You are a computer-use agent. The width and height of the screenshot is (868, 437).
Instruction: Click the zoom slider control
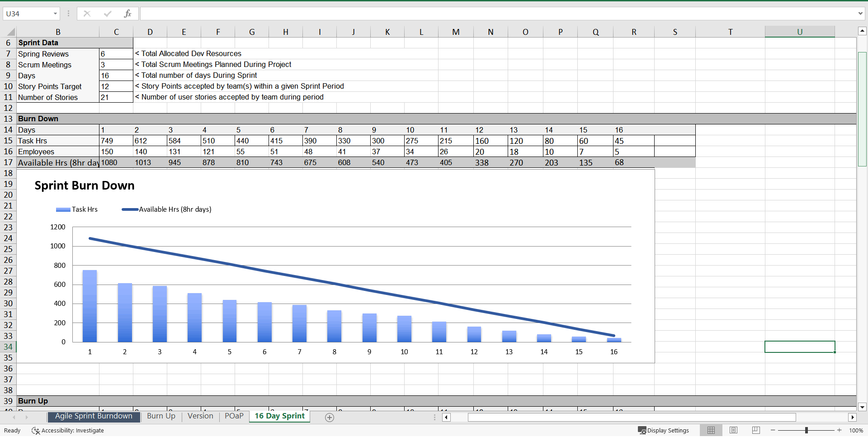click(806, 430)
